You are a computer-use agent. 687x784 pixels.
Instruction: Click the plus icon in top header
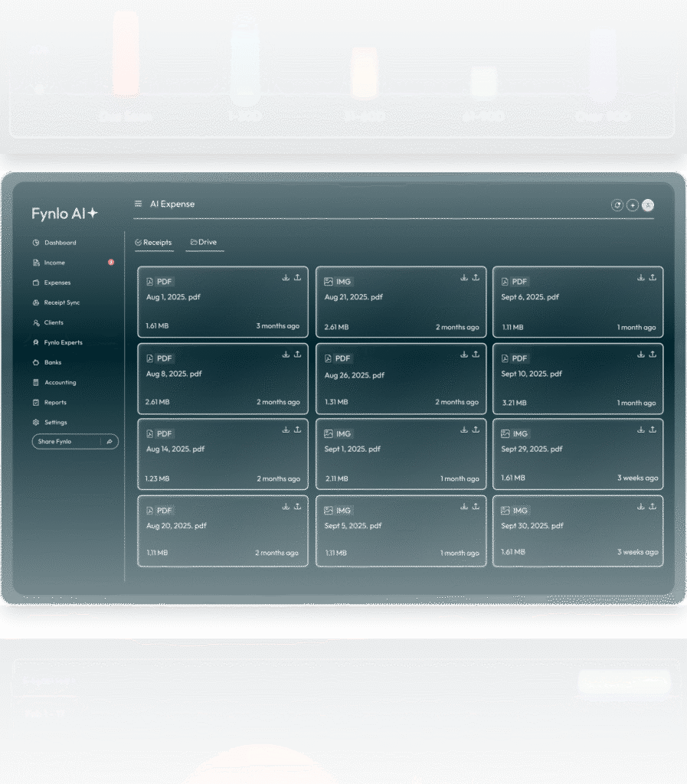pos(633,205)
